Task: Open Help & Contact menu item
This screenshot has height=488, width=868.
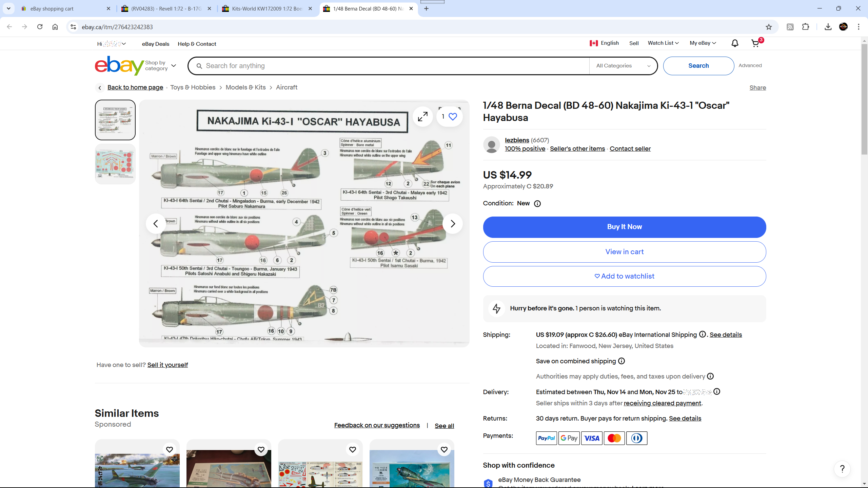Action: [x=197, y=44]
